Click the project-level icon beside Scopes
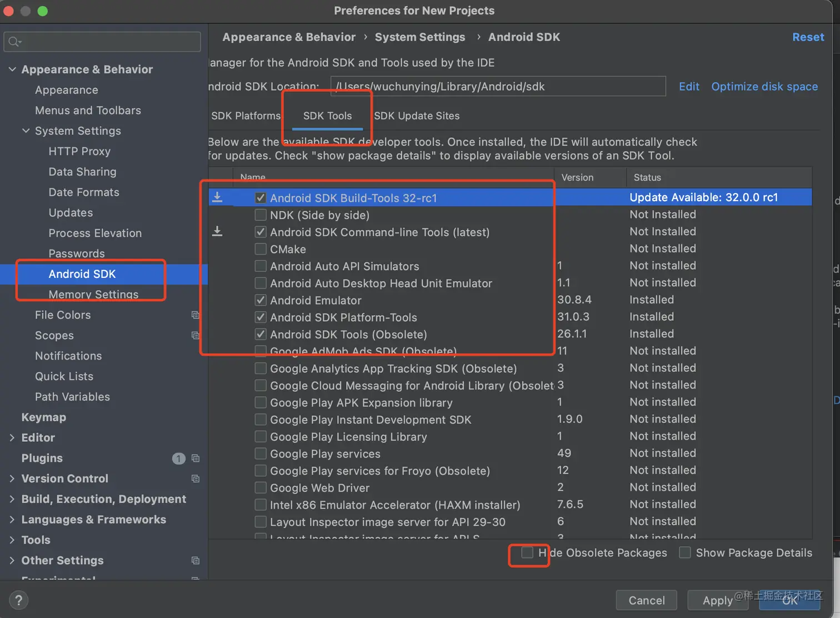The image size is (840, 618). point(196,336)
